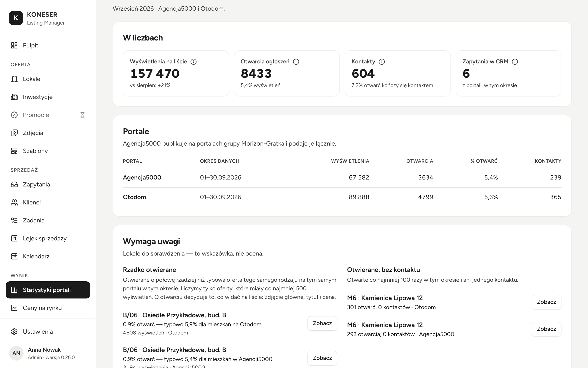Navigate to Ceny na rynku
Image resolution: width=588 pixels, height=368 pixels.
48,308
